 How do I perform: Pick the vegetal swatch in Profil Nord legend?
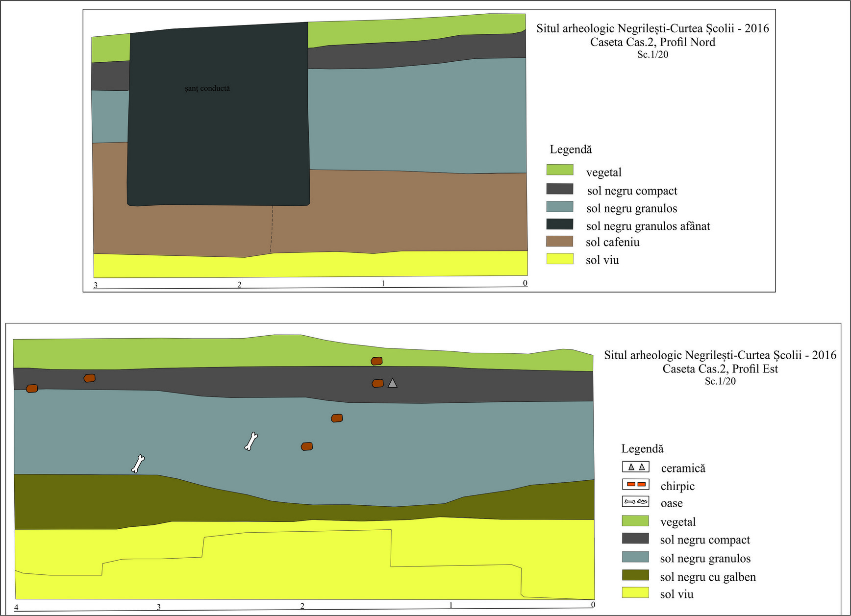560,170
